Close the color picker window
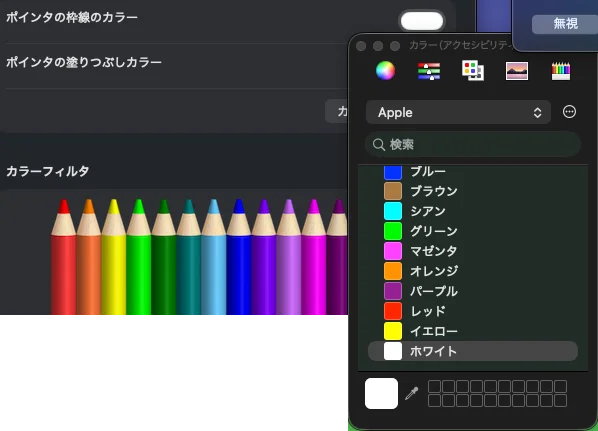 pos(361,46)
